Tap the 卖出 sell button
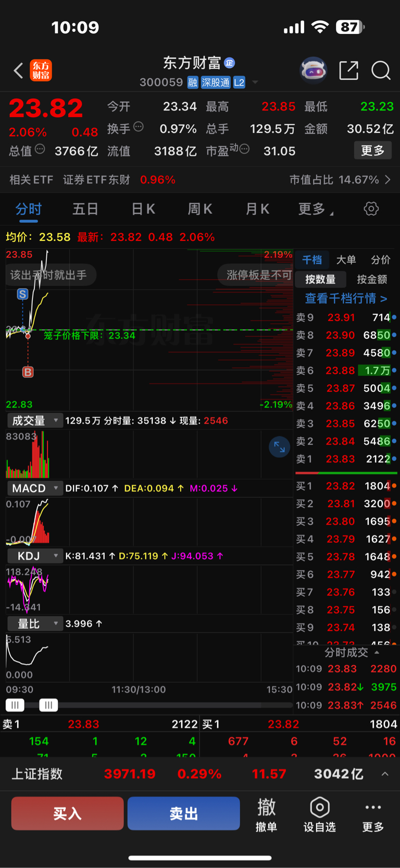400x868 pixels. tap(183, 813)
